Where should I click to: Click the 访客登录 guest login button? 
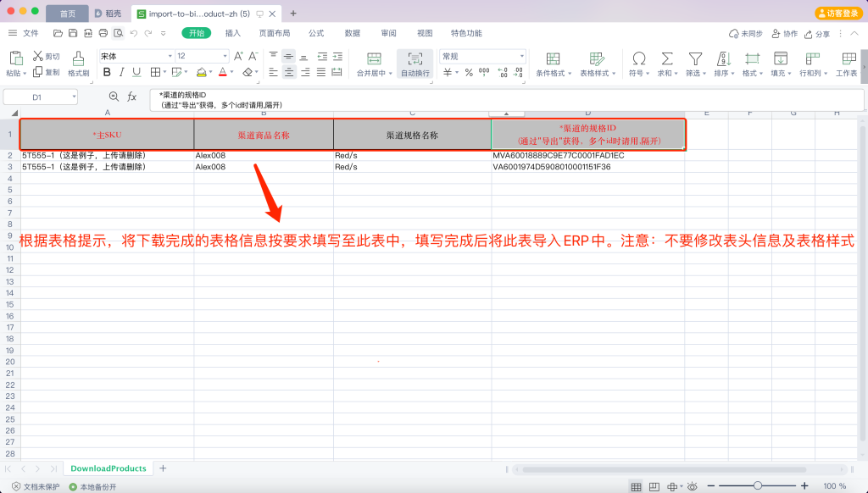click(x=838, y=13)
